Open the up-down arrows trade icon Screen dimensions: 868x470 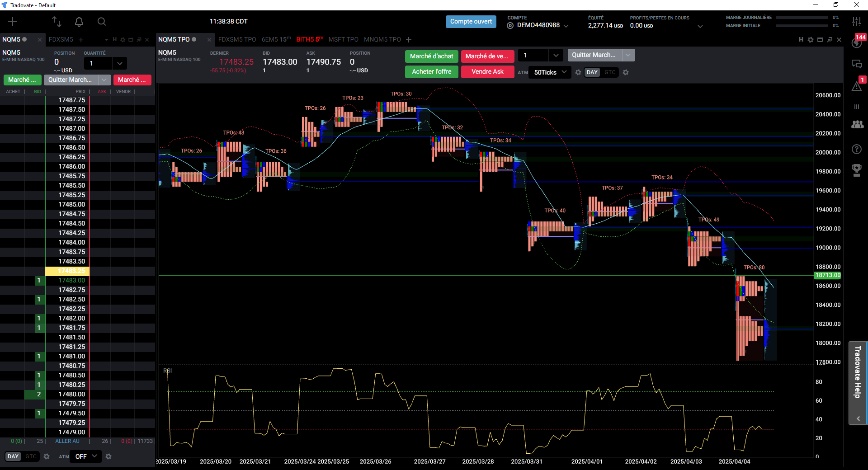tap(57, 21)
